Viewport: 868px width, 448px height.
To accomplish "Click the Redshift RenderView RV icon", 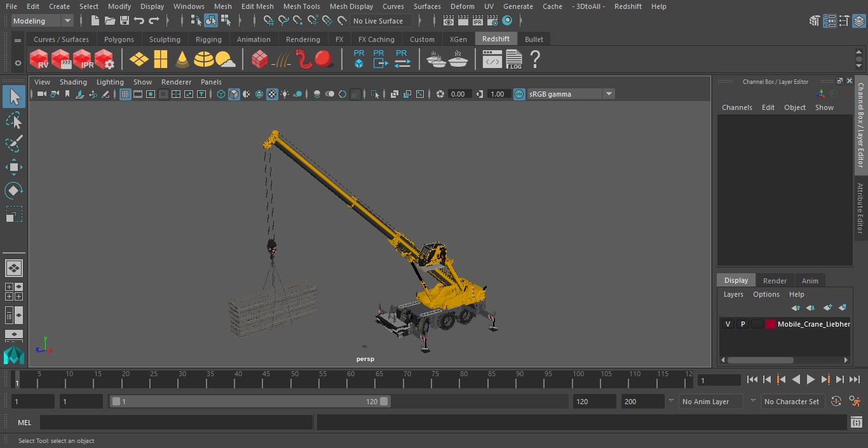I will click(x=39, y=60).
